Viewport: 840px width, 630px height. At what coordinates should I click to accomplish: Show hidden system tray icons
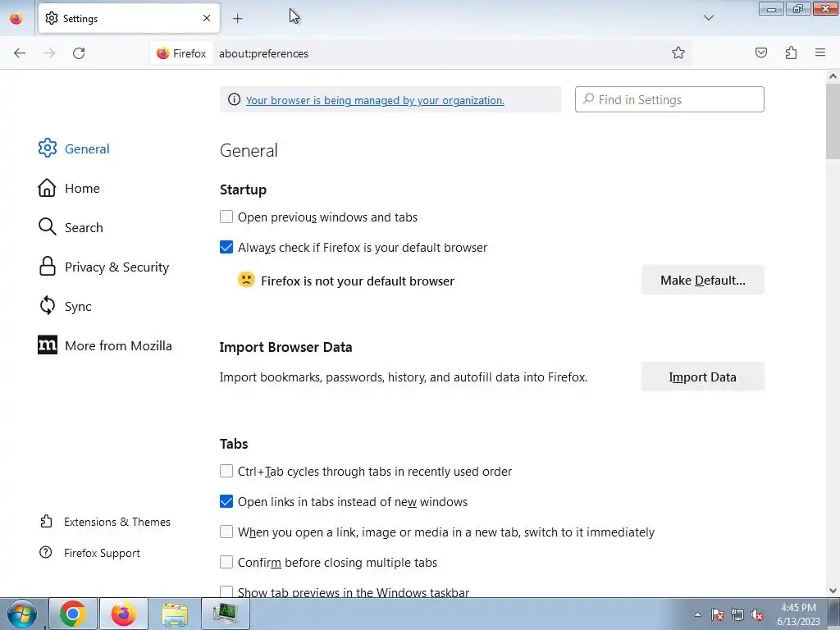pos(697,614)
